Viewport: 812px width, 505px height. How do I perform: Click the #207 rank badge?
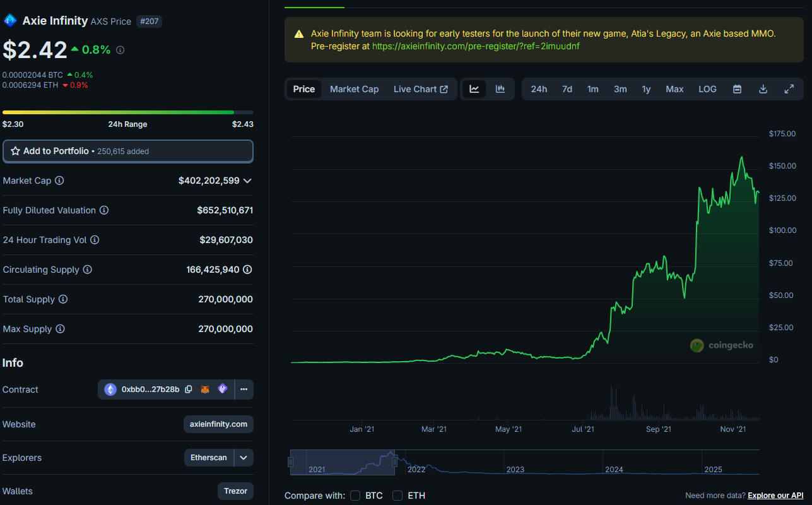pyautogui.click(x=150, y=21)
